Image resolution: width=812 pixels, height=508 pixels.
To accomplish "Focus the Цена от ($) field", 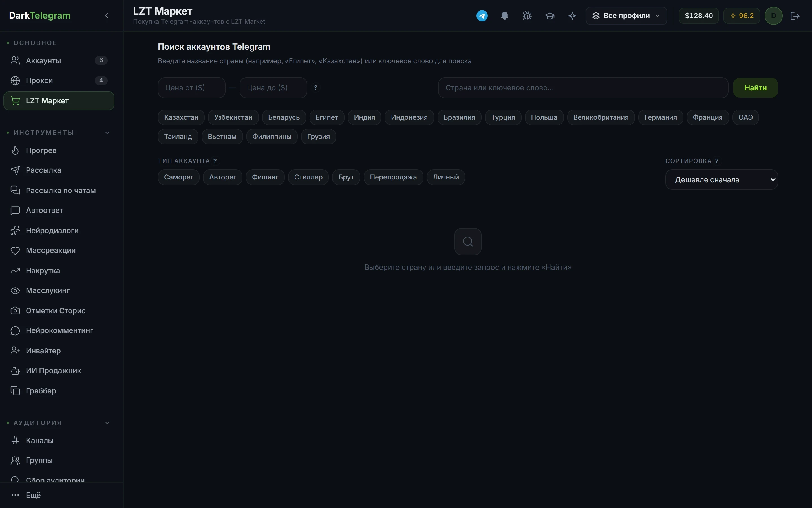I will pos(192,88).
